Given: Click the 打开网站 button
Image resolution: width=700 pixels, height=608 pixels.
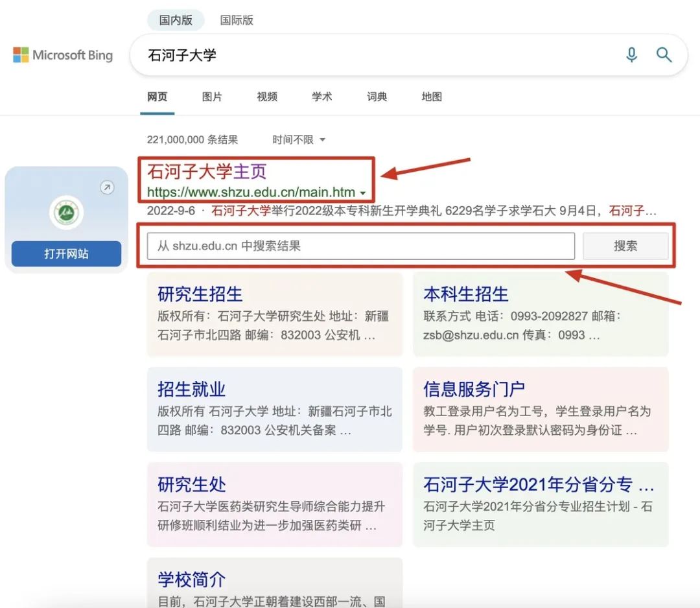Looking at the screenshot, I should (66, 253).
